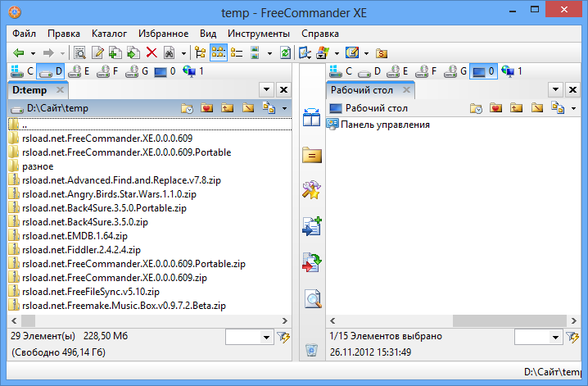The height and width of the screenshot is (386, 588).
Task: Open dropdown next to notepad pencil icon
Action: point(366,53)
